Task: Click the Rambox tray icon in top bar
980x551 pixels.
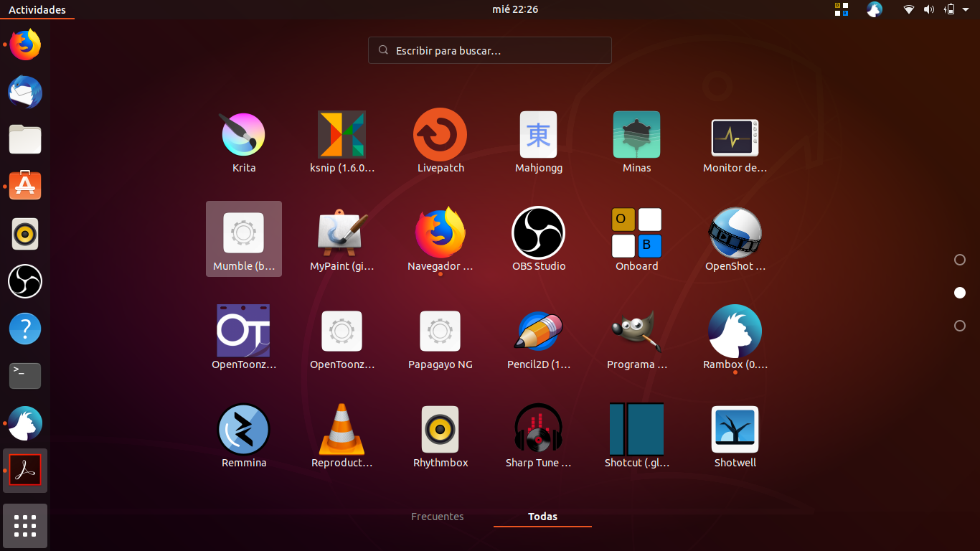Action: pos(874,9)
